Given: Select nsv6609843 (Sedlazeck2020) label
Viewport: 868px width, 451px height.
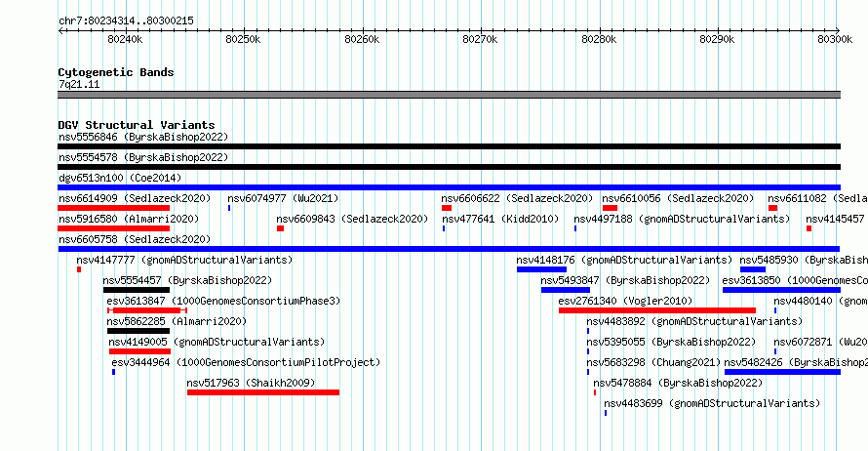Looking at the screenshot, I should click(352, 219).
